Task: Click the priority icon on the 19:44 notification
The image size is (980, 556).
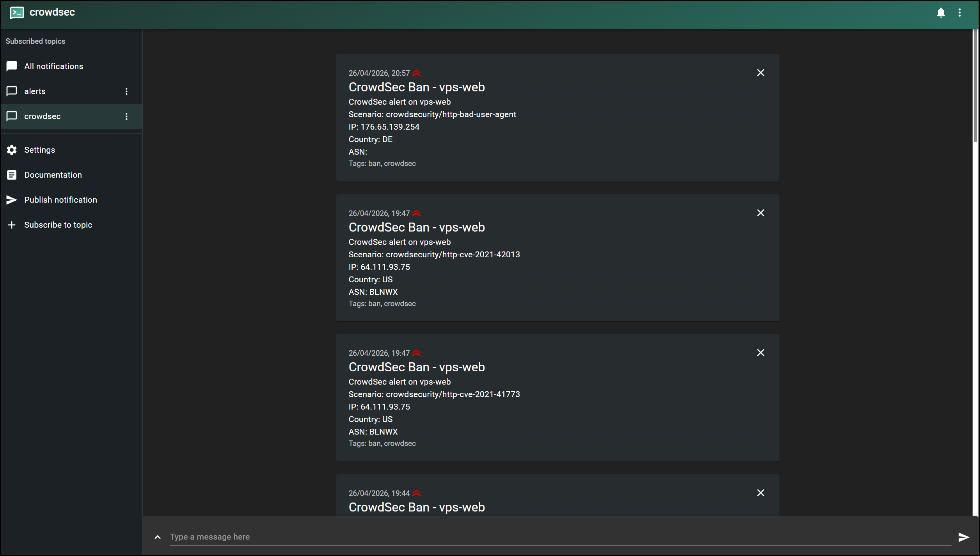Action: point(417,493)
